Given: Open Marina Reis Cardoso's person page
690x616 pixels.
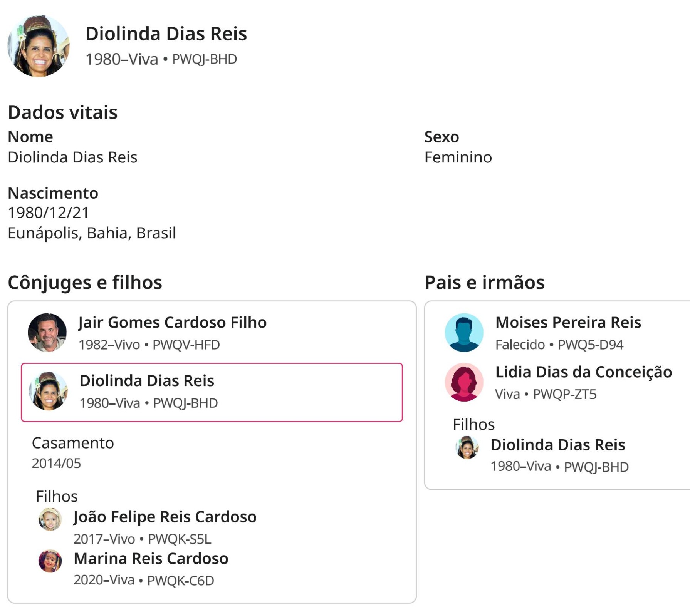Looking at the screenshot, I should 151,558.
